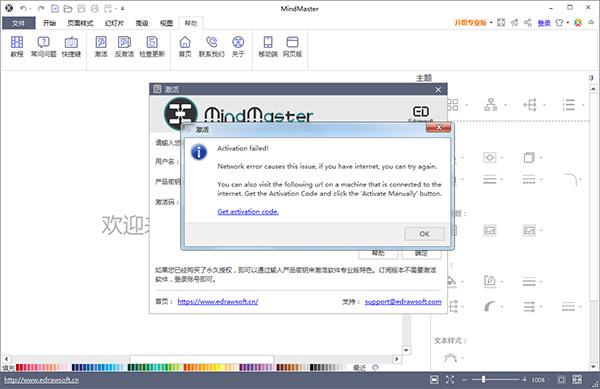Click the 网页版 web version icon
The height and width of the screenshot is (389, 600).
point(292,46)
